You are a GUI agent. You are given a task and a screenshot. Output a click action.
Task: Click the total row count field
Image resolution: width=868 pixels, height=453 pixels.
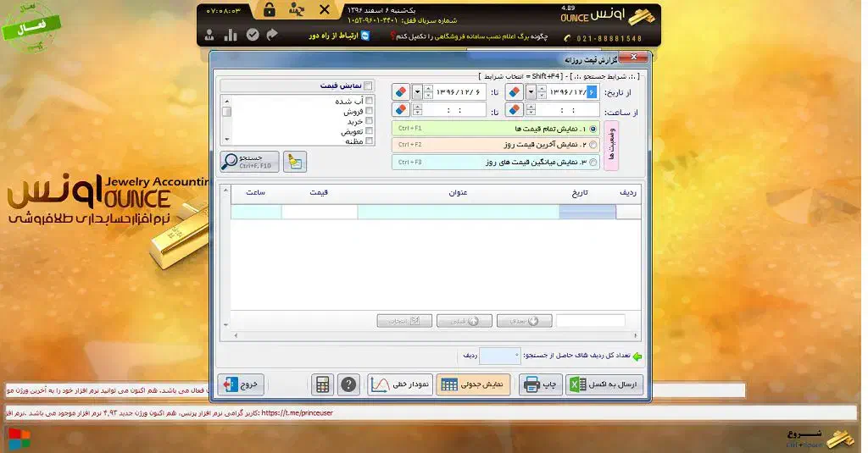pos(500,356)
